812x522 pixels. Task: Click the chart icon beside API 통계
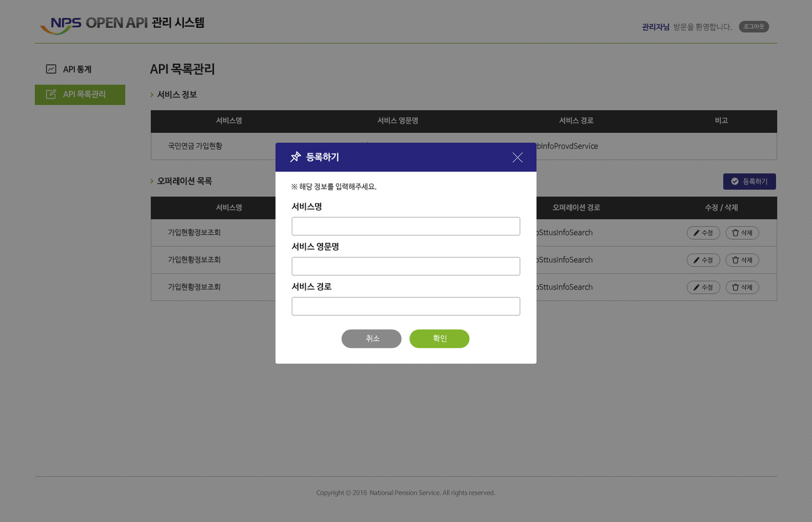click(x=51, y=69)
